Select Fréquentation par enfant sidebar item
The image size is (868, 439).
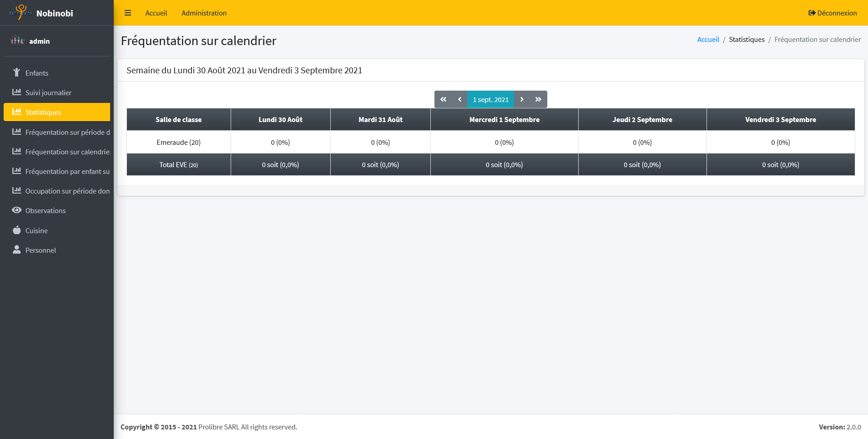tap(67, 171)
